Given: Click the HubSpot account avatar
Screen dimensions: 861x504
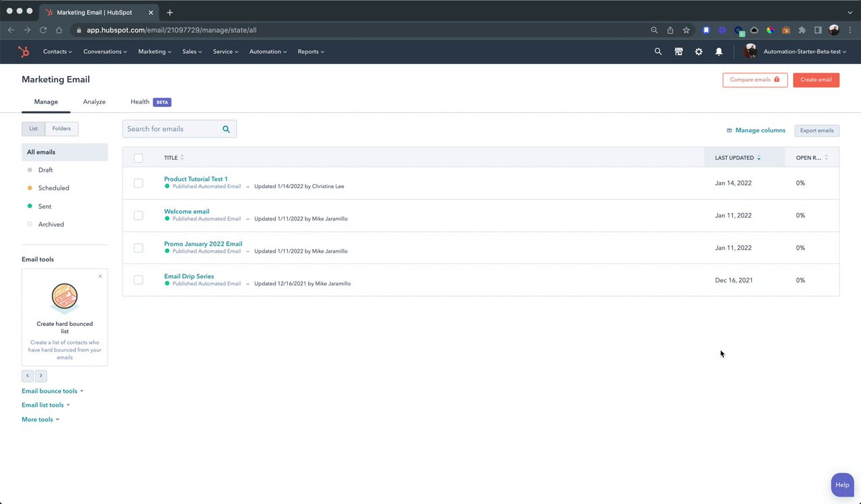Looking at the screenshot, I should [751, 52].
